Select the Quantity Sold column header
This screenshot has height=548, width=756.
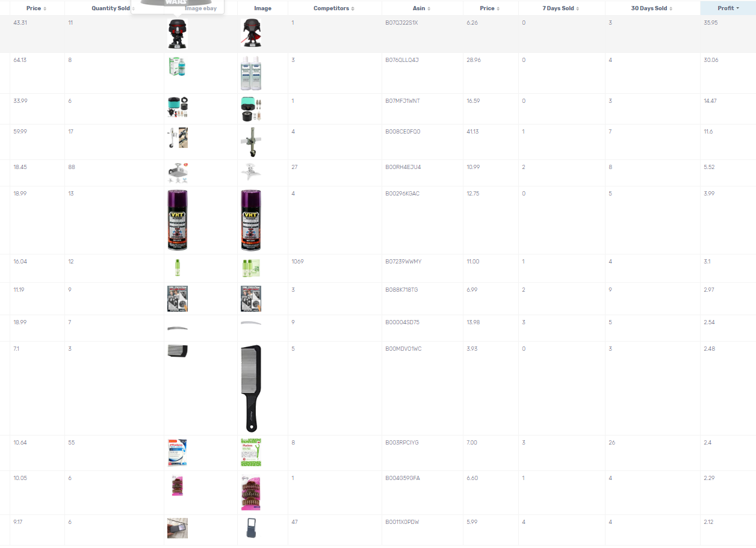pos(110,8)
